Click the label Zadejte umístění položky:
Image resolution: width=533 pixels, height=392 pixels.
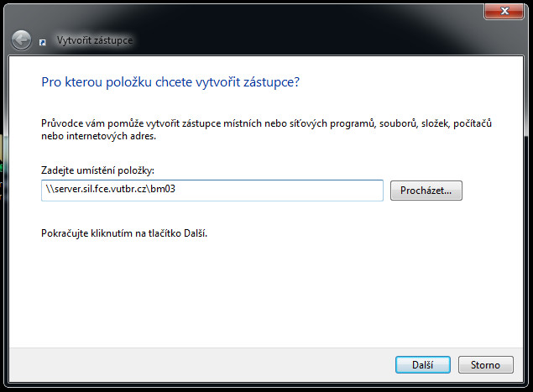pyautogui.click(x=97, y=170)
